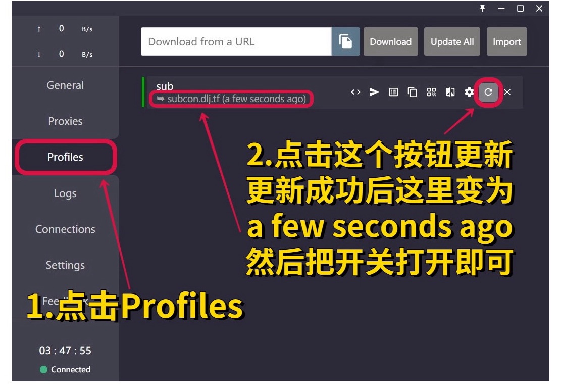
Task: Click the Update All button
Action: click(x=452, y=41)
